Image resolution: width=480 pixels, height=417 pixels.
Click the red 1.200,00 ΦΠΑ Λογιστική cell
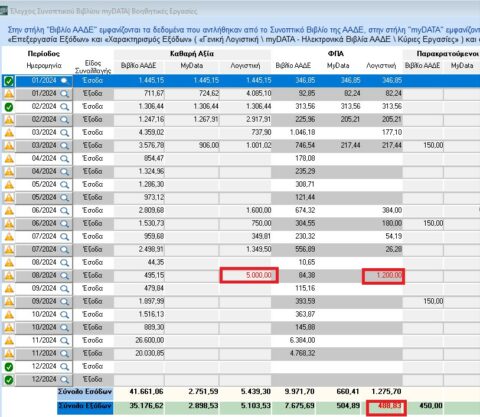coord(384,276)
